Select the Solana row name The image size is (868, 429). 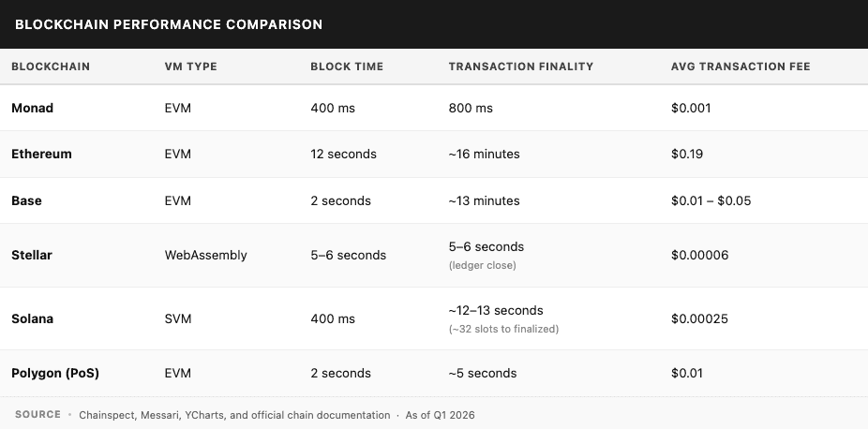pyautogui.click(x=33, y=318)
